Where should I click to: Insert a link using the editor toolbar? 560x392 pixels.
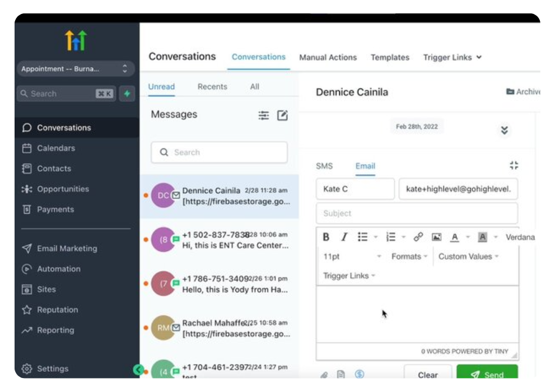tap(418, 237)
